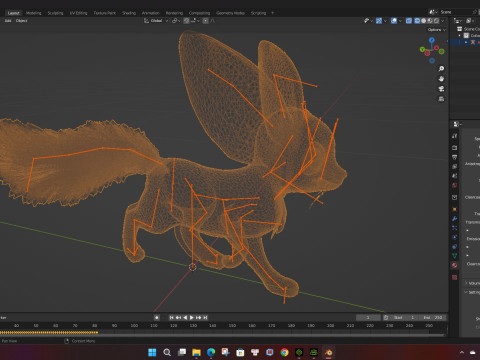Play the animation forward

(192, 318)
